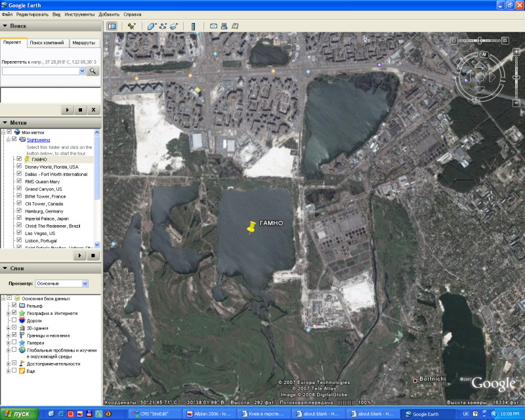Toggle Las Vegas, US checkbox

(19, 233)
